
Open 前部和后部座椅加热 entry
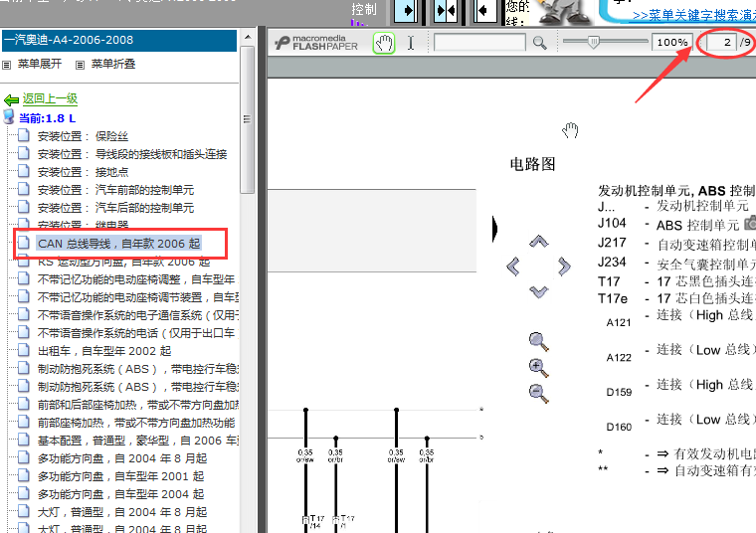(x=137, y=405)
